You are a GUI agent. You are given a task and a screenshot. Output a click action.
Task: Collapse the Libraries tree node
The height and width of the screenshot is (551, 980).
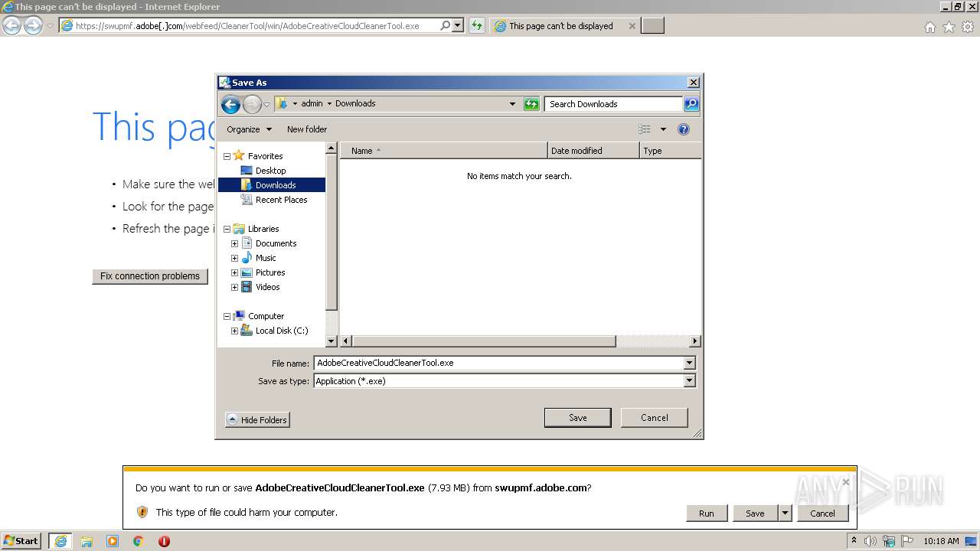click(227, 229)
